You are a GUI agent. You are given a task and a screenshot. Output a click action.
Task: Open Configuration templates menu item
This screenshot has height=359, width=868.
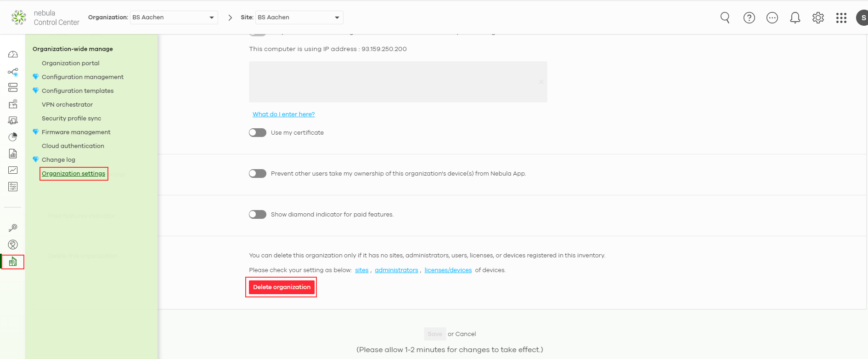click(78, 91)
